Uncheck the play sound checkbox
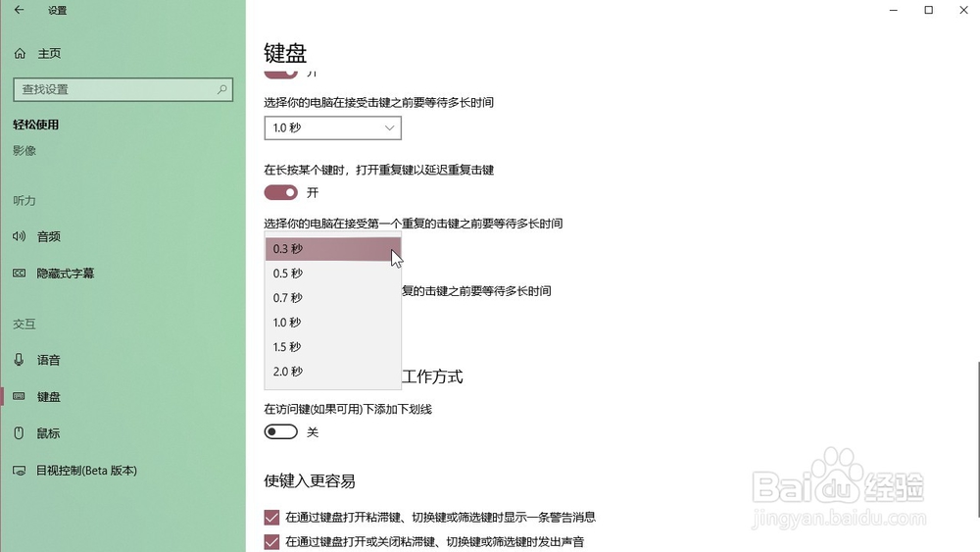980x552 pixels. (272, 541)
